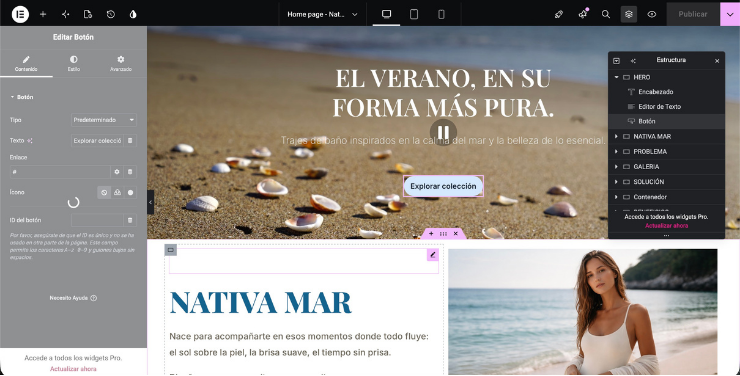Open the Finder search magnifier icon

605,14
